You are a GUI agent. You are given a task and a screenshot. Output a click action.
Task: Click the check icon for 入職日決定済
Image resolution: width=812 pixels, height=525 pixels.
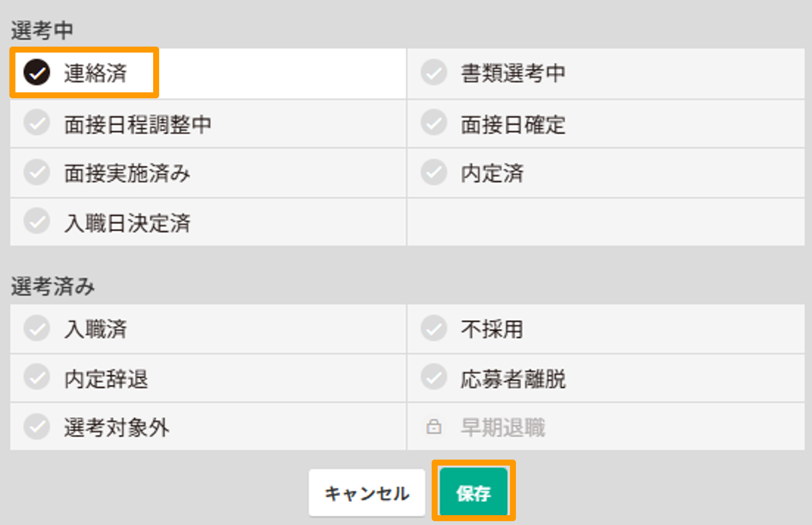37,222
